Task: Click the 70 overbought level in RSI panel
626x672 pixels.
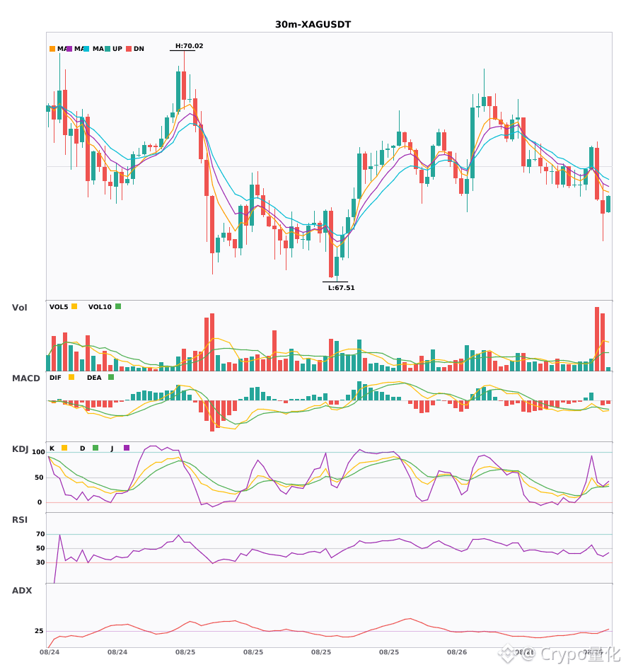Action: click(x=40, y=534)
